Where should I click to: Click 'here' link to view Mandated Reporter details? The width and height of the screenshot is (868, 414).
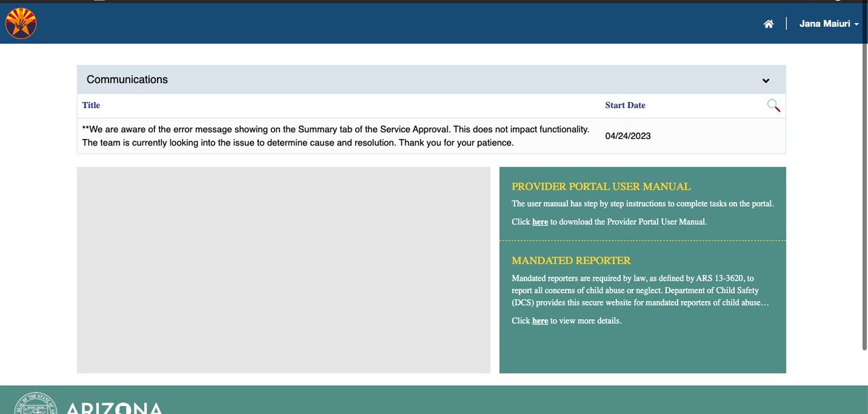tap(540, 321)
